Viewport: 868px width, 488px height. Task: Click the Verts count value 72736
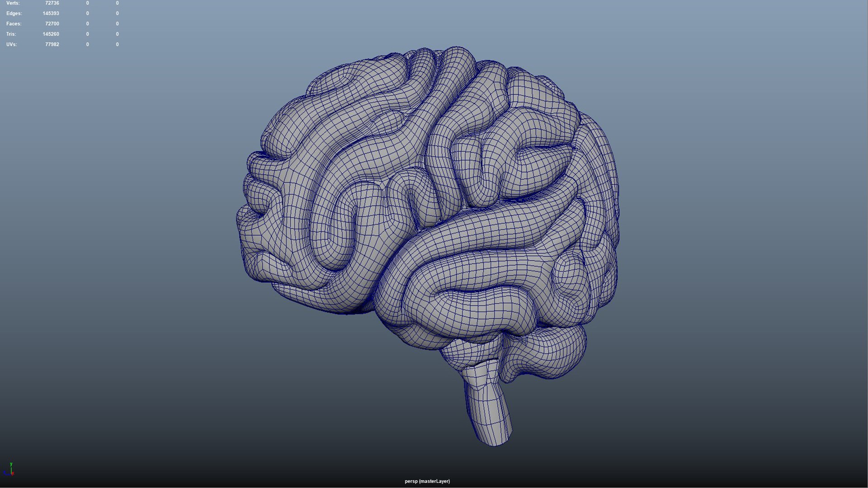click(x=52, y=3)
